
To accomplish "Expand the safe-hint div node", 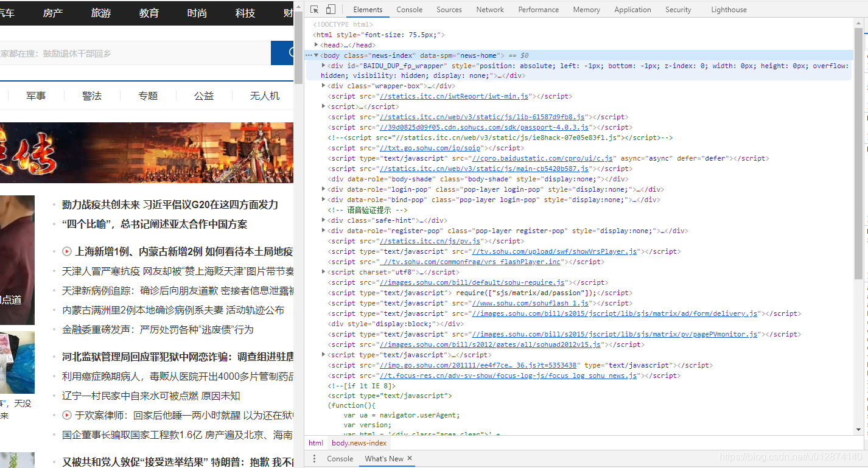I will click(x=324, y=220).
